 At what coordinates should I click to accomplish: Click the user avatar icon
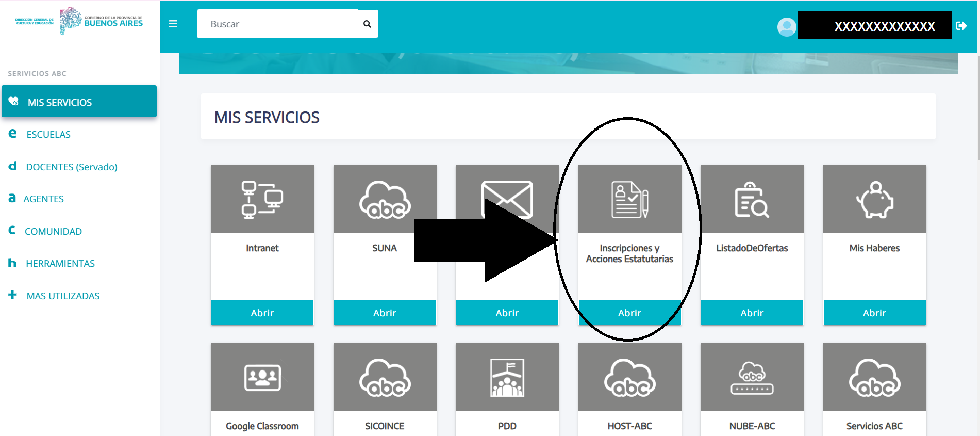(x=786, y=27)
